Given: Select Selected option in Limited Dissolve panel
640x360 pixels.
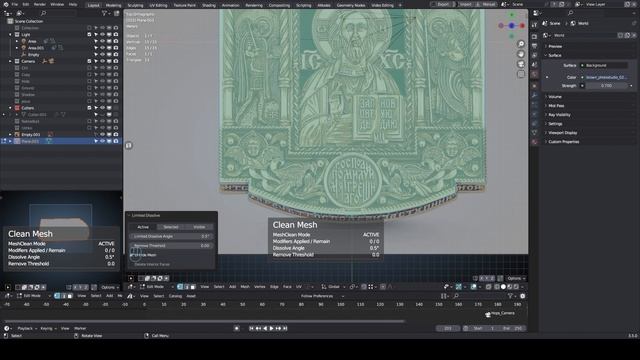Looking at the screenshot, I should coord(171,227).
